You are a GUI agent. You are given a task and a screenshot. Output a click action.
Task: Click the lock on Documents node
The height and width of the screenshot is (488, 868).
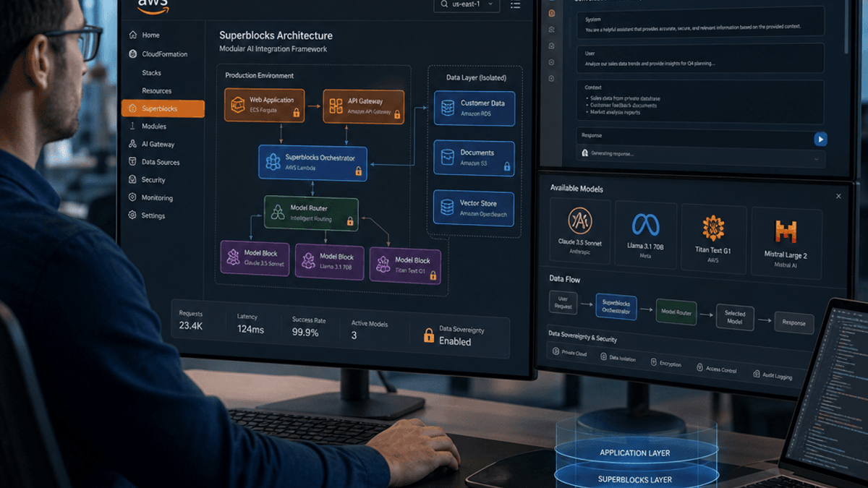506,167
